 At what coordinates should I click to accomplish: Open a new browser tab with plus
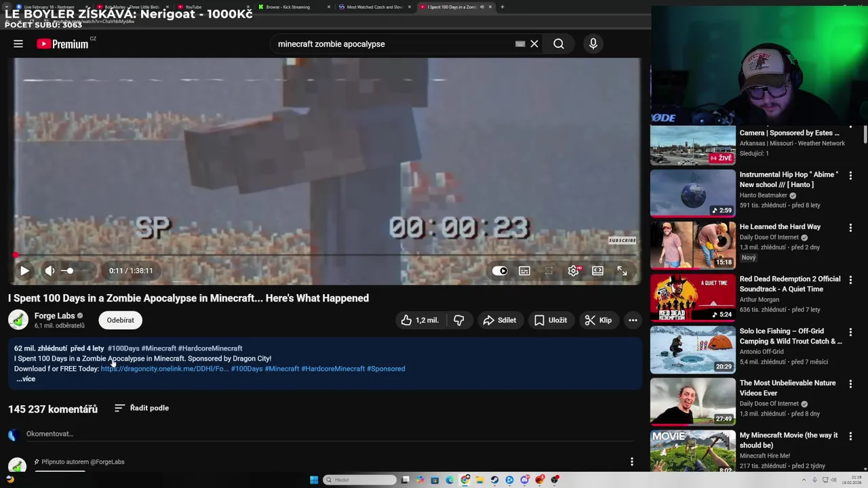(502, 7)
